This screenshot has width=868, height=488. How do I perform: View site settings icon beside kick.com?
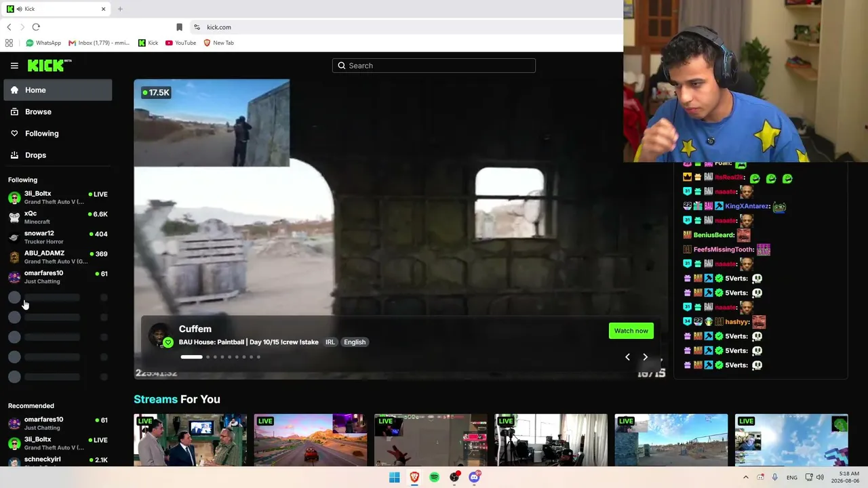pyautogui.click(x=197, y=27)
